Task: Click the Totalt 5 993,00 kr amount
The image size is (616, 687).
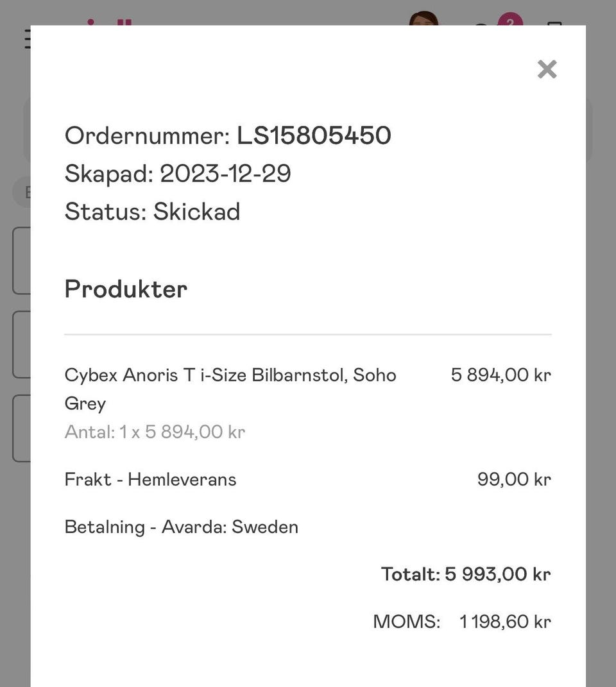Action: pyautogui.click(x=498, y=574)
